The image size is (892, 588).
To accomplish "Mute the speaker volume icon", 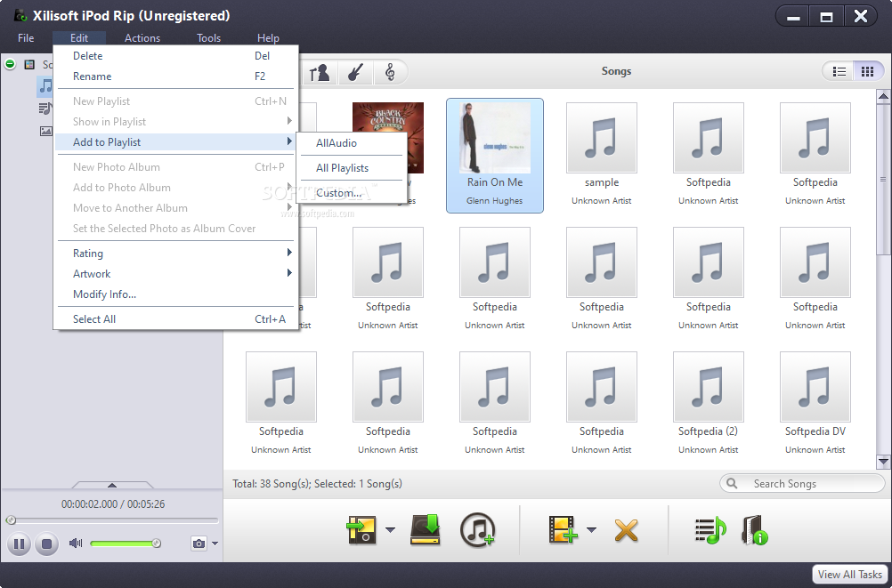I will (x=75, y=543).
